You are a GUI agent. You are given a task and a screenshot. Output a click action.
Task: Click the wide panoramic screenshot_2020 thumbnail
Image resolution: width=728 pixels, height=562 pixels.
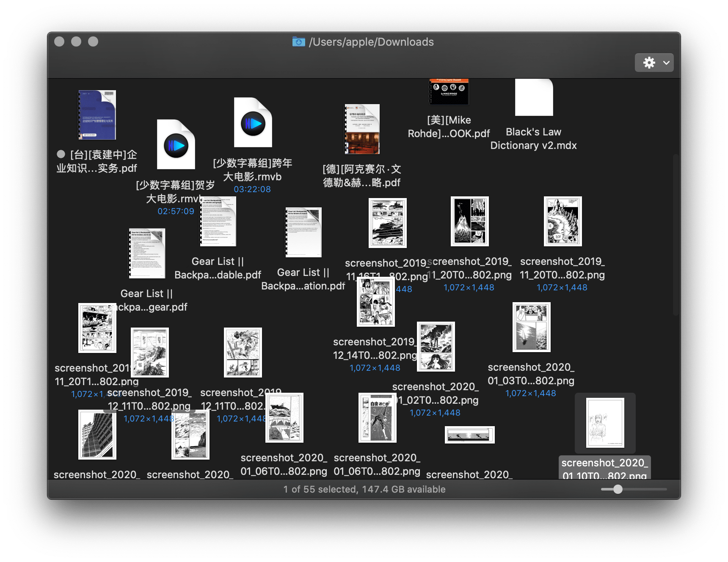[x=469, y=435]
